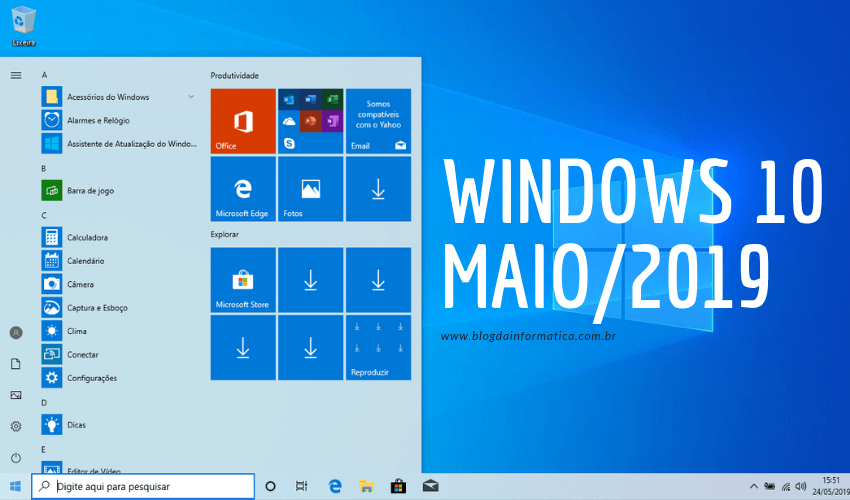Open the Office apps folder tile
The image size is (850, 500).
click(311, 121)
